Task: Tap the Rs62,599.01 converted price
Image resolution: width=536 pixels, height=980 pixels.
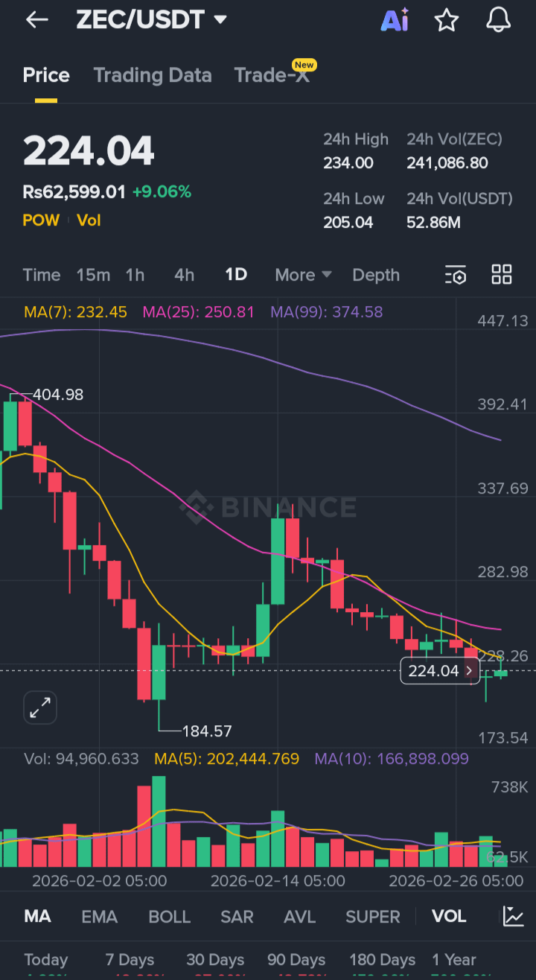Action: click(74, 192)
